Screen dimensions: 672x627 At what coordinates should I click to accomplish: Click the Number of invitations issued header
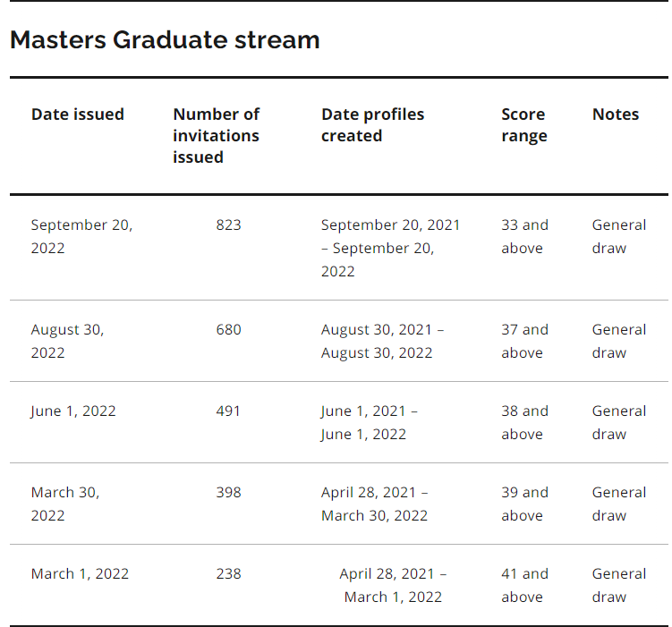click(x=216, y=136)
